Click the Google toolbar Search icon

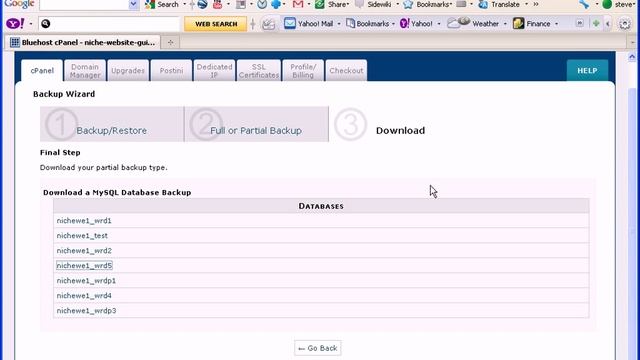[150, 4]
